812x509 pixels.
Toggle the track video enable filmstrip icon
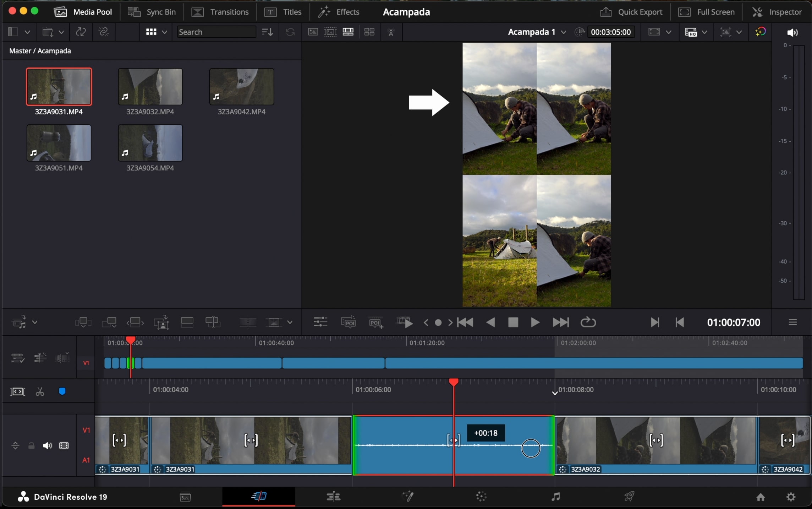point(64,445)
